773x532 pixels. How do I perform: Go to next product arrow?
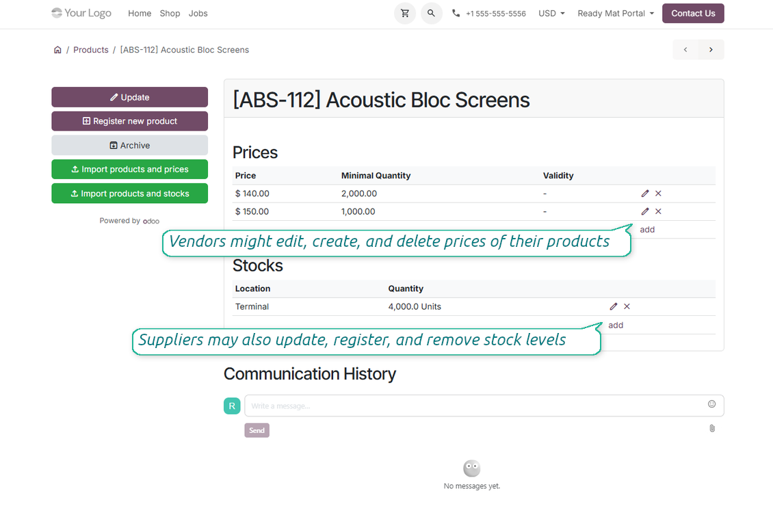click(711, 50)
